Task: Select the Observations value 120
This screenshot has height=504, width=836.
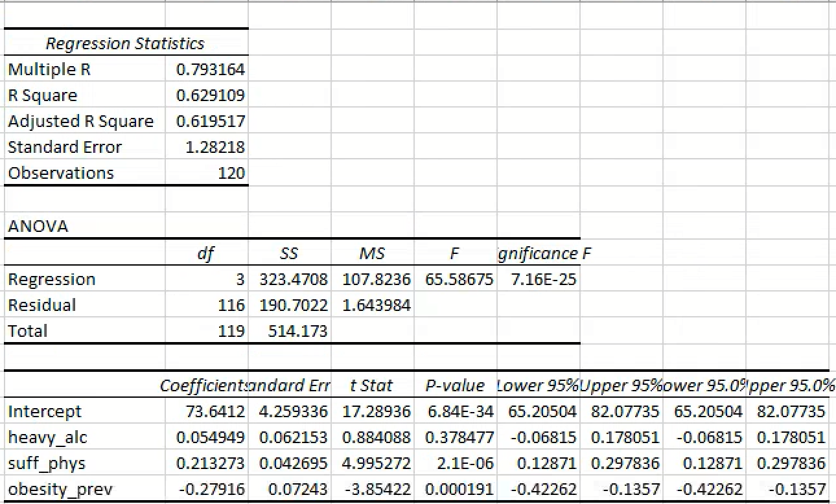Action: click(x=232, y=173)
